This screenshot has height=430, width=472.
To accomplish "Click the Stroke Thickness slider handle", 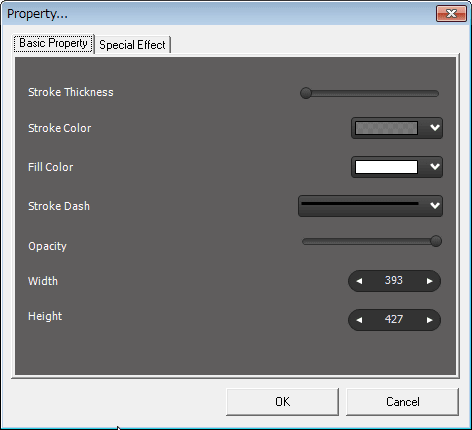I will coord(306,93).
